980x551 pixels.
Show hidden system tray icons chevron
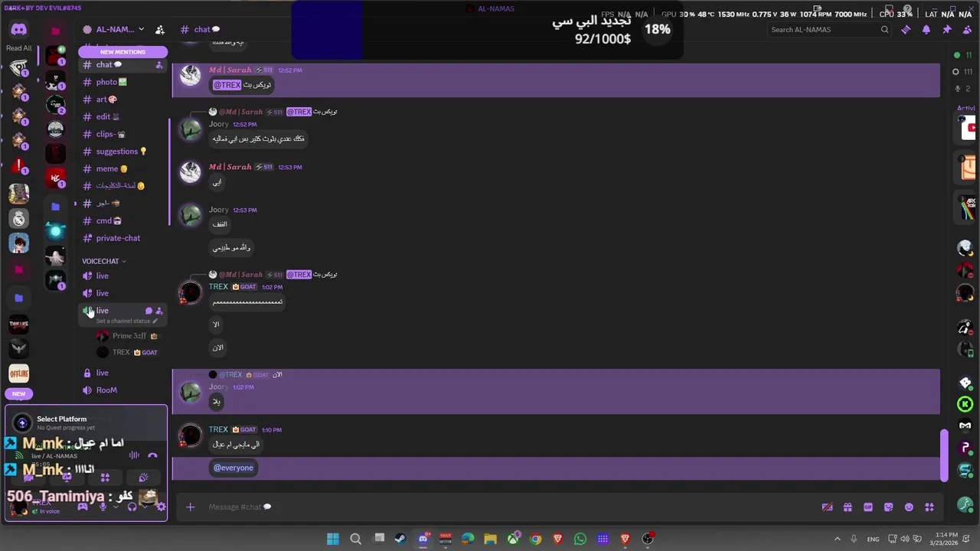coord(837,539)
